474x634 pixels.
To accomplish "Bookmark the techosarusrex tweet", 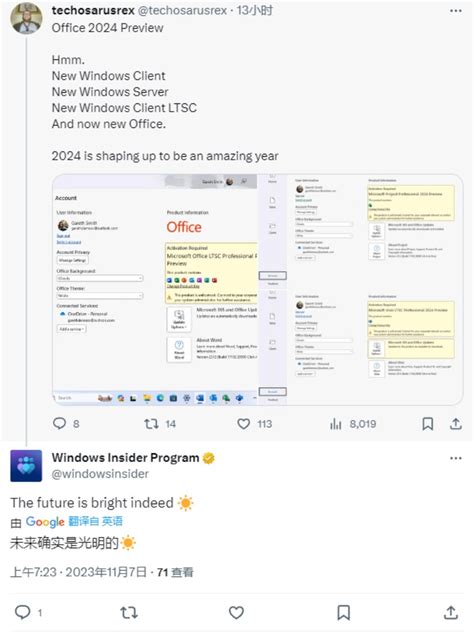I will pyautogui.click(x=427, y=424).
